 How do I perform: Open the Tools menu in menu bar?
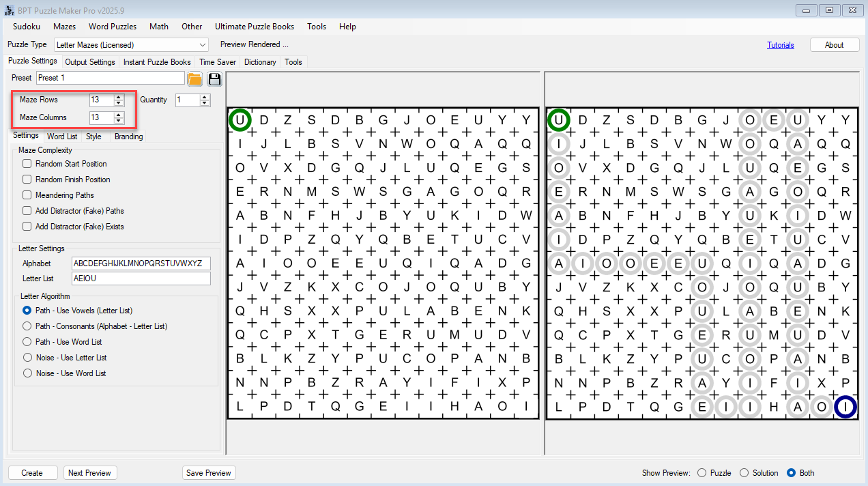317,27
